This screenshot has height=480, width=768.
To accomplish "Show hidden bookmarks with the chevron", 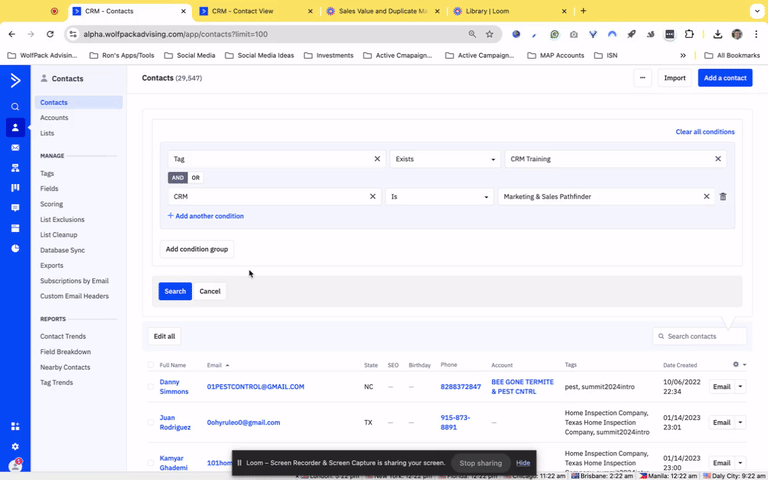I will (x=683, y=55).
